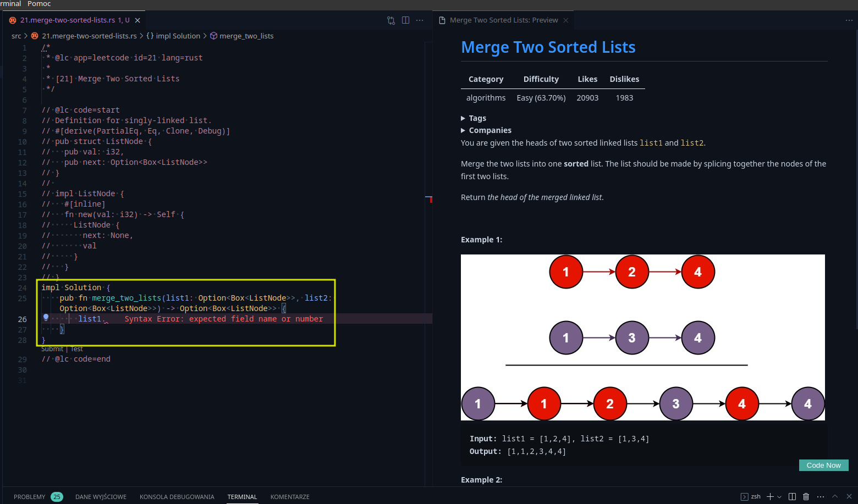Open terminal panel more actions ellipsis
Image resolution: width=858 pixels, height=504 pixels.
coord(821,497)
